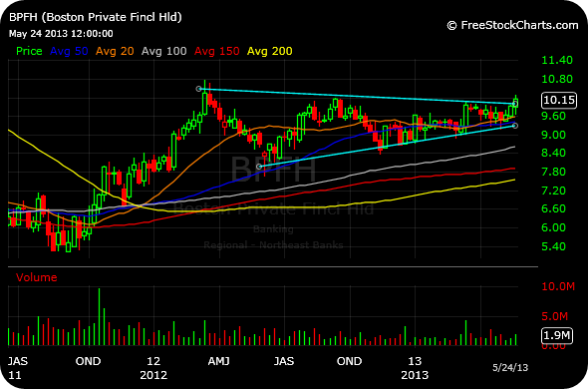Click the red Volume panel label
This screenshot has height=389, width=588.
point(36,277)
